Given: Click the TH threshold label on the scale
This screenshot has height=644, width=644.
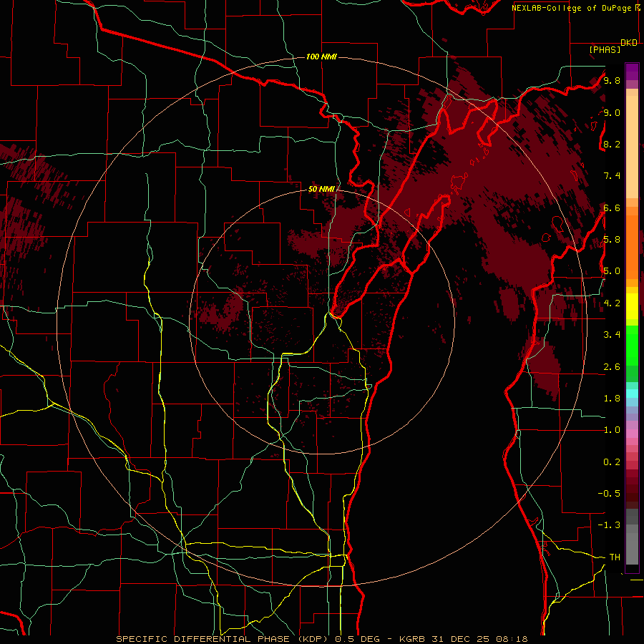Looking at the screenshot, I should (615, 557).
